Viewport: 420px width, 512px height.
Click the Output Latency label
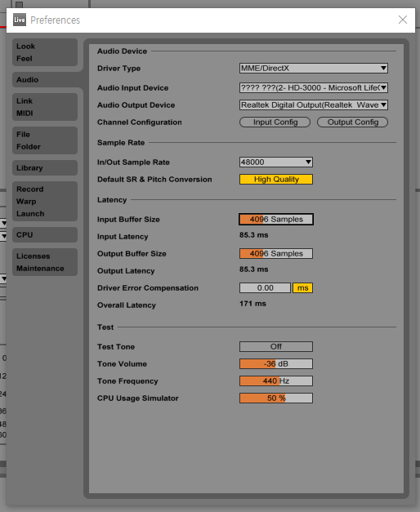126,270
